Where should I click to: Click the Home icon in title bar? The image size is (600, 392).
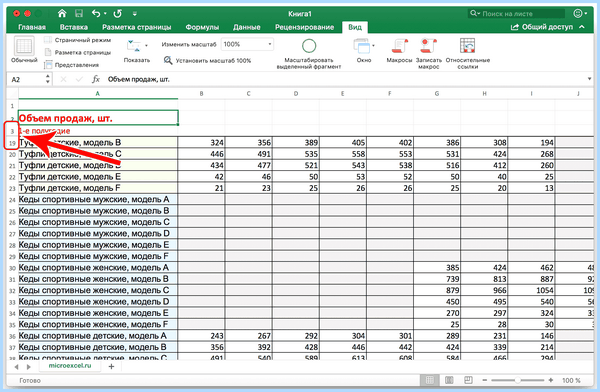pos(62,14)
